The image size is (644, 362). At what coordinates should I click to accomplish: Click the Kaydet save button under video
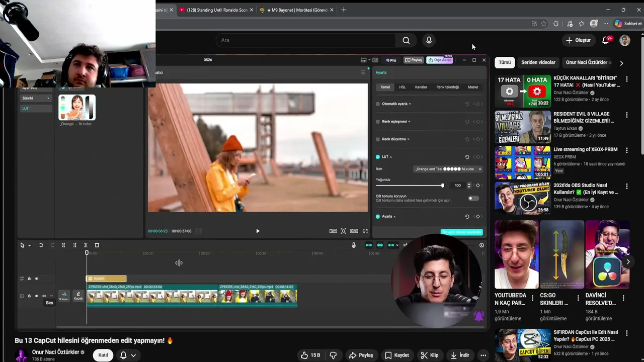pos(397,355)
